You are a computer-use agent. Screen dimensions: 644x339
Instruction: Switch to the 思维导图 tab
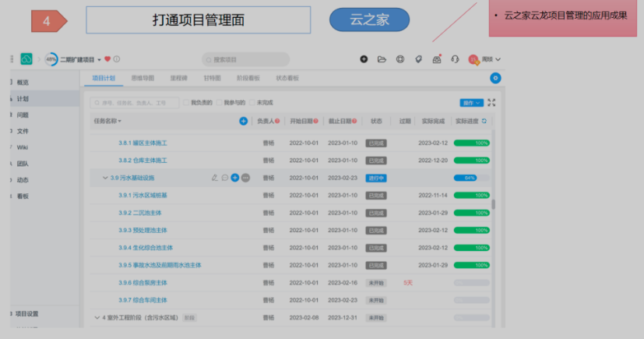(x=143, y=78)
